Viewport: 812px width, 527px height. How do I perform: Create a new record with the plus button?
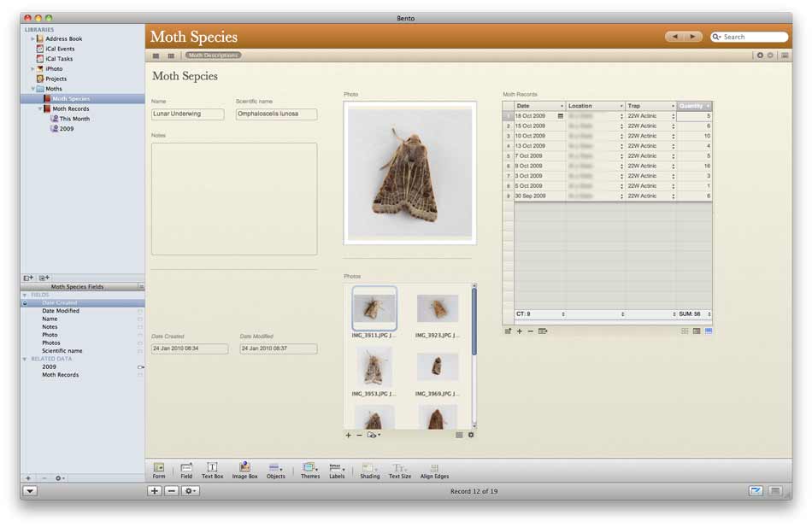(x=155, y=491)
